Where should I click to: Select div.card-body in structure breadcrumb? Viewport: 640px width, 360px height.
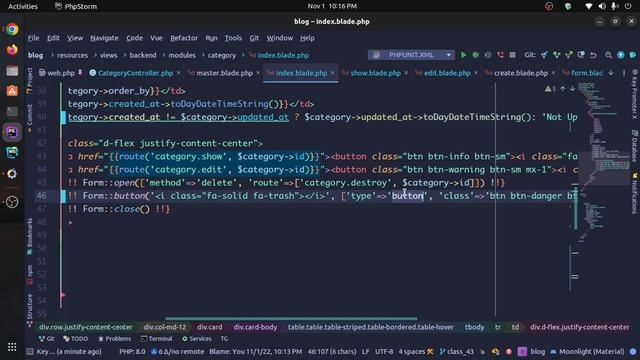pos(256,327)
